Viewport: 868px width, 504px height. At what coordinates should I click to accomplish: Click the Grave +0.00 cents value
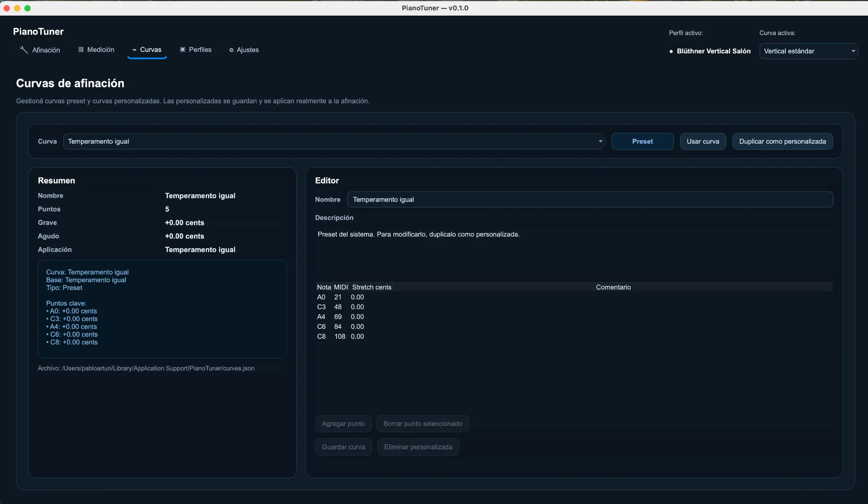(184, 223)
